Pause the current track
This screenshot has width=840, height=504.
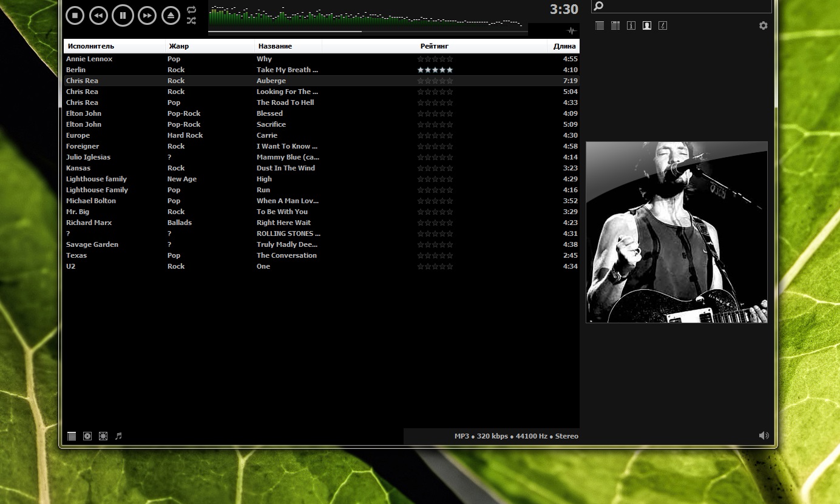coord(123,15)
